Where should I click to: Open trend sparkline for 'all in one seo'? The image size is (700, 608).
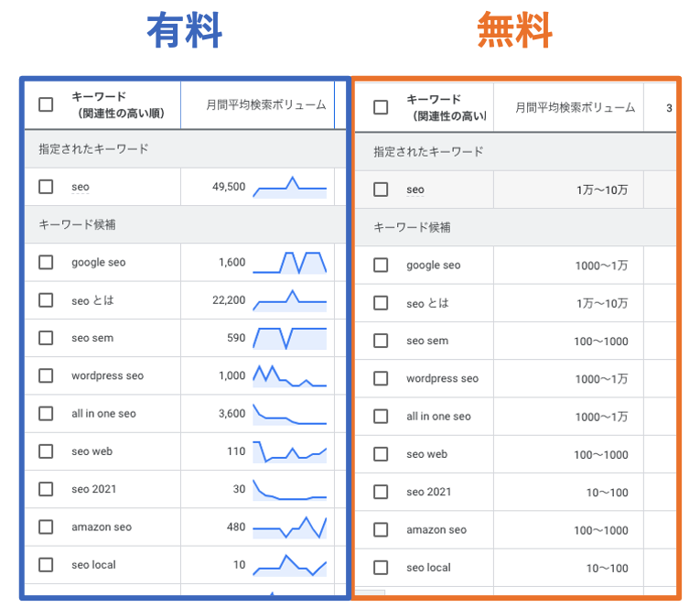coord(290,414)
